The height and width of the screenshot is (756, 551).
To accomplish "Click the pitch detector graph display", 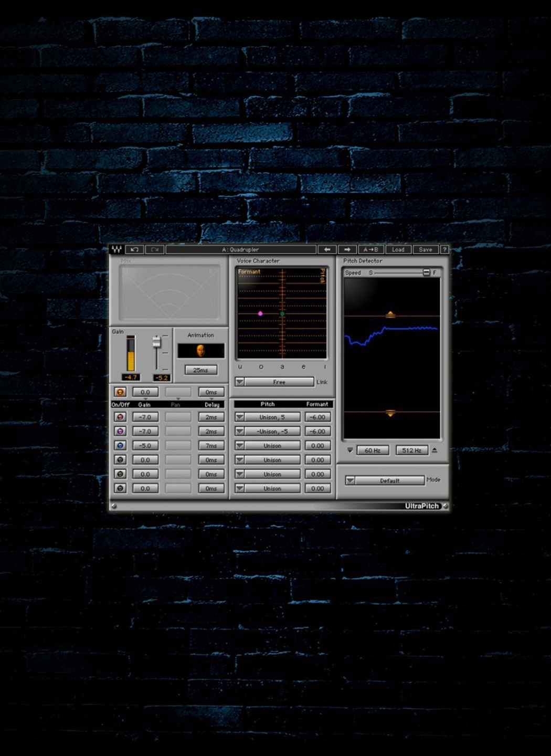I will click(391, 359).
